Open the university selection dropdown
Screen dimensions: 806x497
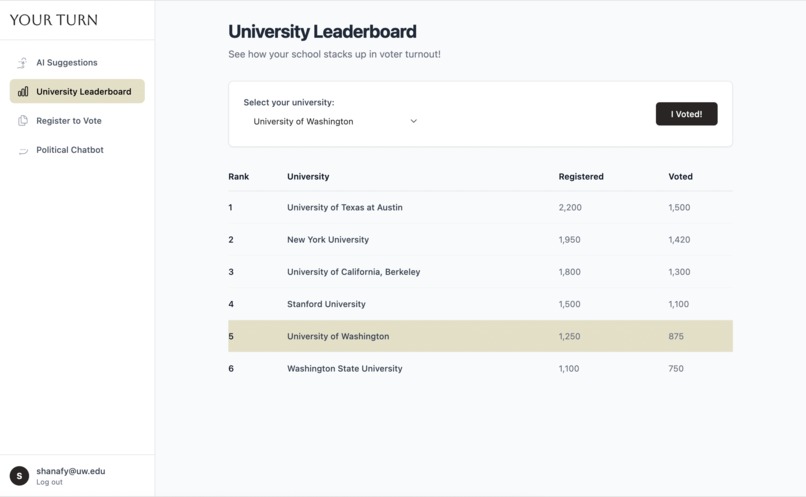pyautogui.click(x=334, y=121)
